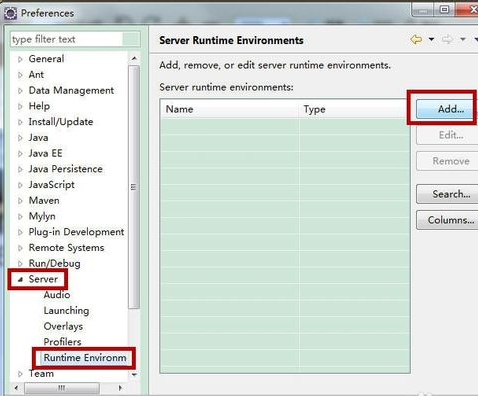The width and height of the screenshot is (478, 396).
Task: Select Install/Update preferences
Action: pos(61,122)
